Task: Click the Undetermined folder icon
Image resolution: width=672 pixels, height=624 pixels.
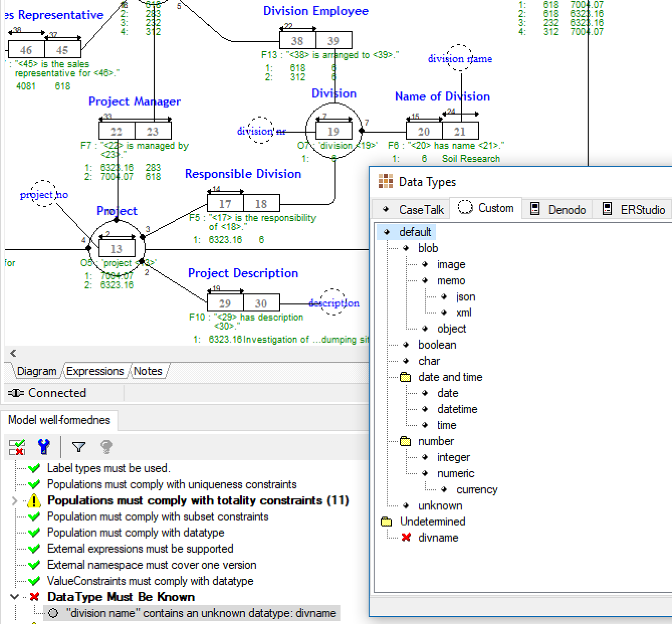Action: [x=386, y=522]
